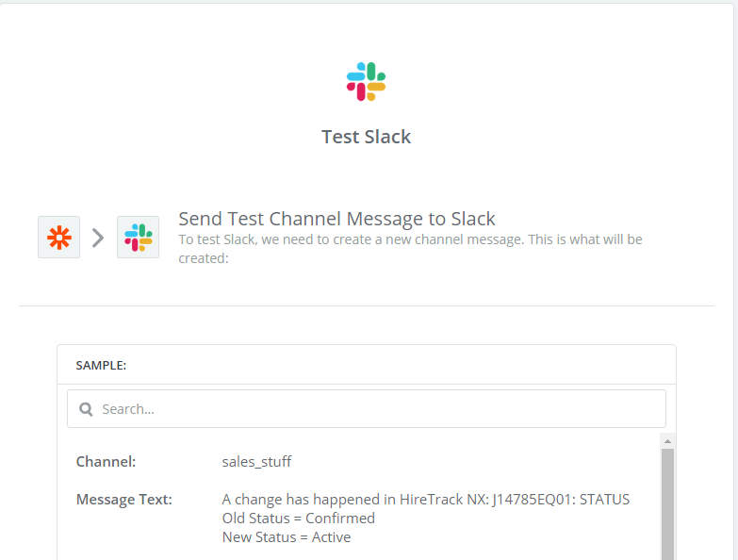This screenshot has height=560, width=738.
Task: Select the "Message Text:" field label
Action: click(124, 499)
